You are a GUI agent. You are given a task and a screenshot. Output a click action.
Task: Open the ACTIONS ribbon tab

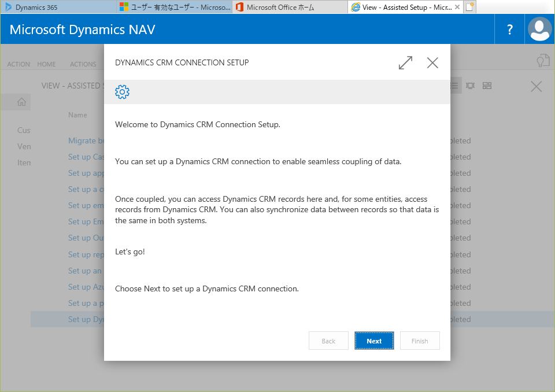click(83, 64)
